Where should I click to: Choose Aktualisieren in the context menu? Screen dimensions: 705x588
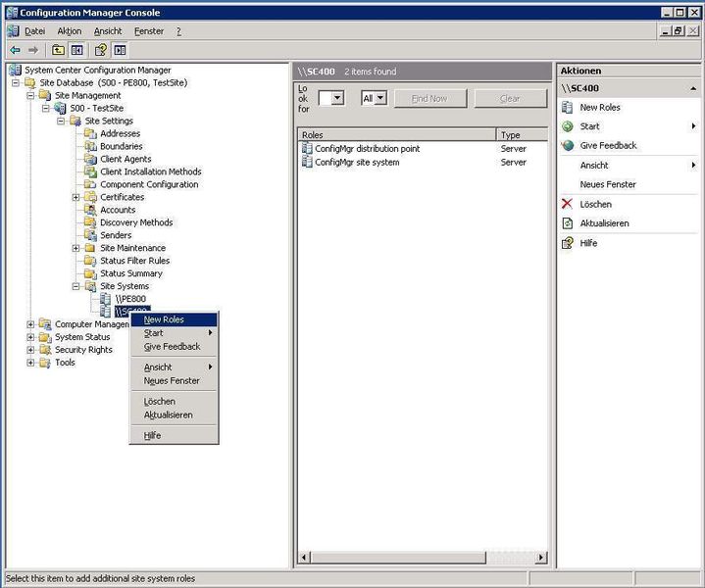tap(174, 415)
